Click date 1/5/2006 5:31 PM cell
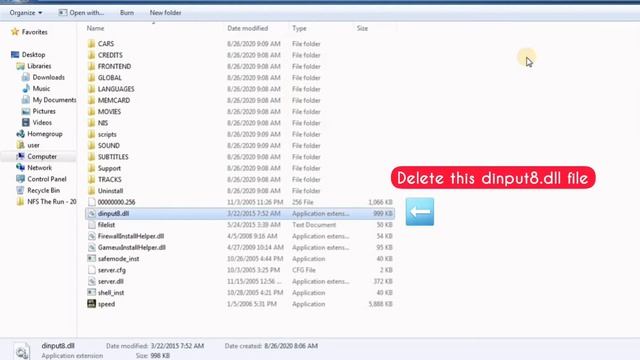The image size is (640, 360). (252, 304)
